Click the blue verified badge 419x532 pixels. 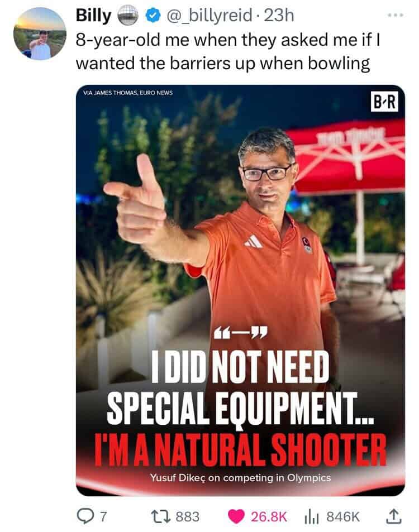tap(153, 16)
